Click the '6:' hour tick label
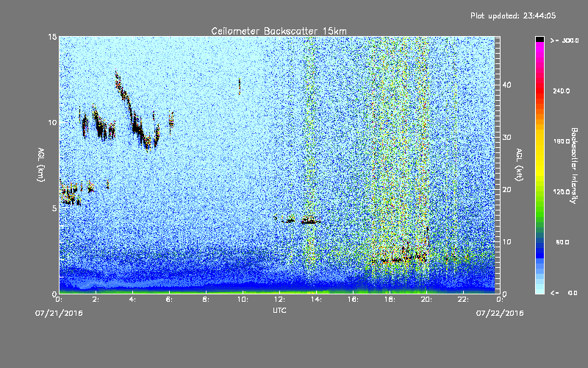 click(x=170, y=300)
